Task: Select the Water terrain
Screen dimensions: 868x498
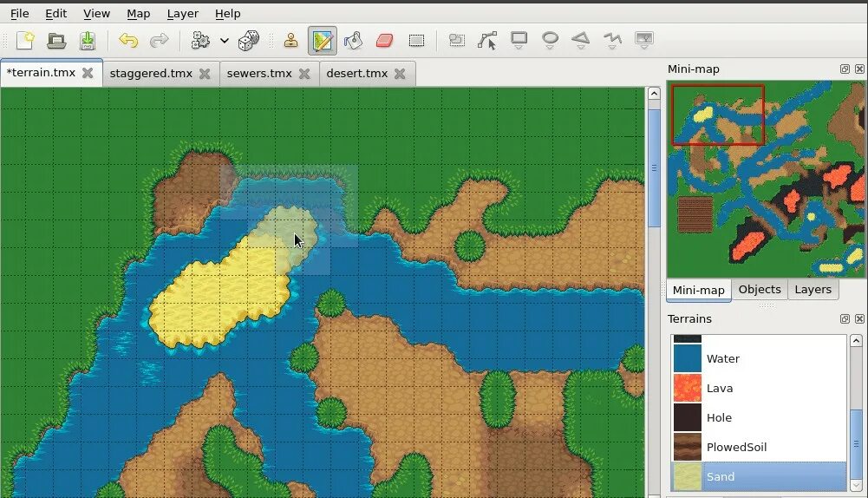Action: point(759,358)
